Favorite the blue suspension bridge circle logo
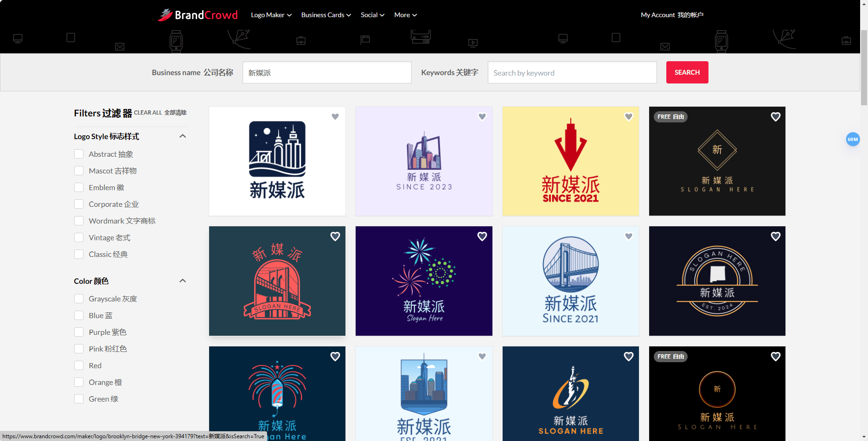This screenshot has height=441, width=868. pyautogui.click(x=629, y=236)
